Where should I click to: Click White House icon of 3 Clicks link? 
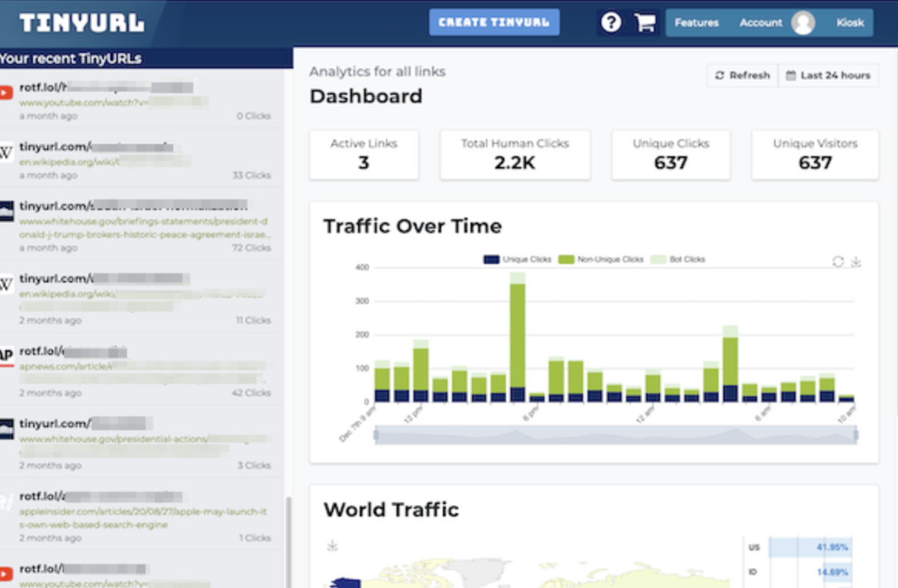6,429
